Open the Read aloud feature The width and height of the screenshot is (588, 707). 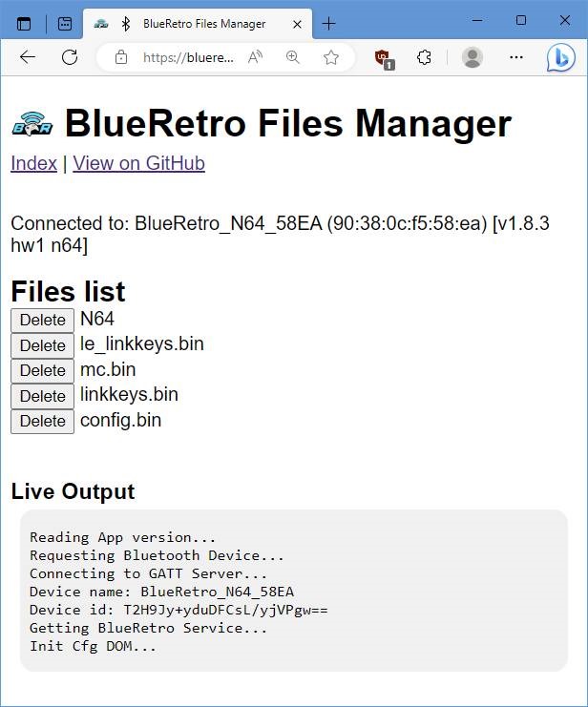pos(255,57)
